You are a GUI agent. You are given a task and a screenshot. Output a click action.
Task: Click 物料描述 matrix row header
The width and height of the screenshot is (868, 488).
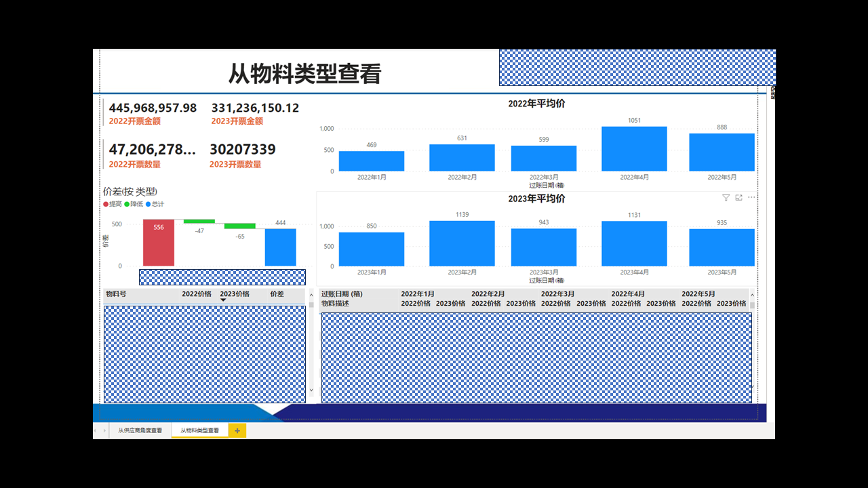tap(335, 304)
